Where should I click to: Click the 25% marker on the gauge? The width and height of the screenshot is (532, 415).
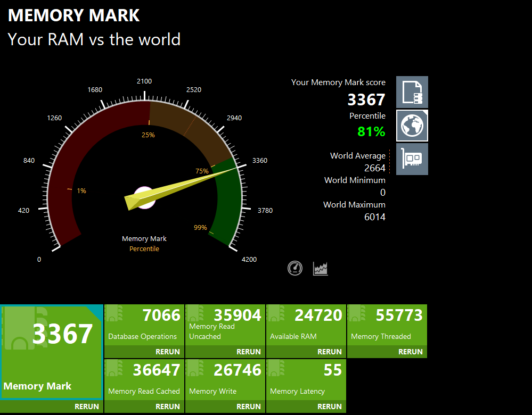point(148,135)
